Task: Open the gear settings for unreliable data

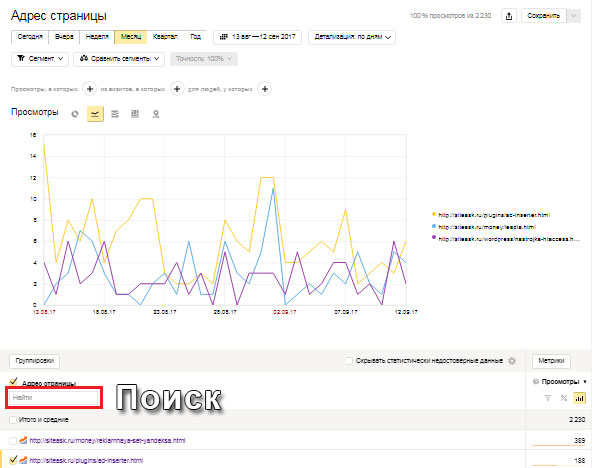Action: tap(512, 361)
